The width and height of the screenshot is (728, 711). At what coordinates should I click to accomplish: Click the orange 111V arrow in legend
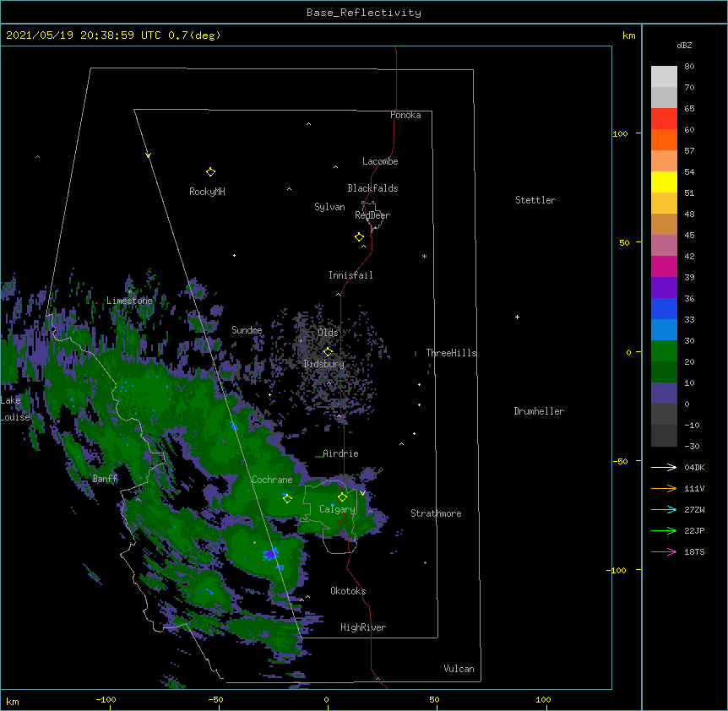click(x=664, y=488)
